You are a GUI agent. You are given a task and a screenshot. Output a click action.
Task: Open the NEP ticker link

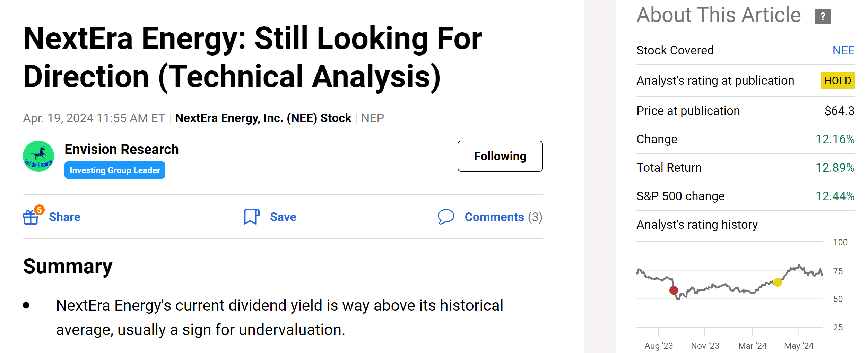click(x=372, y=118)
